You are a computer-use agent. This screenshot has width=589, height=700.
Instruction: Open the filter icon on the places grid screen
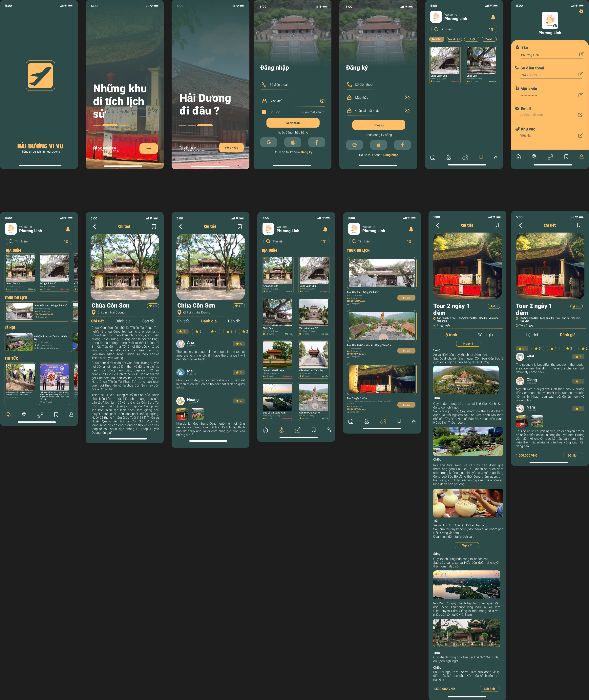pos(324,241)
